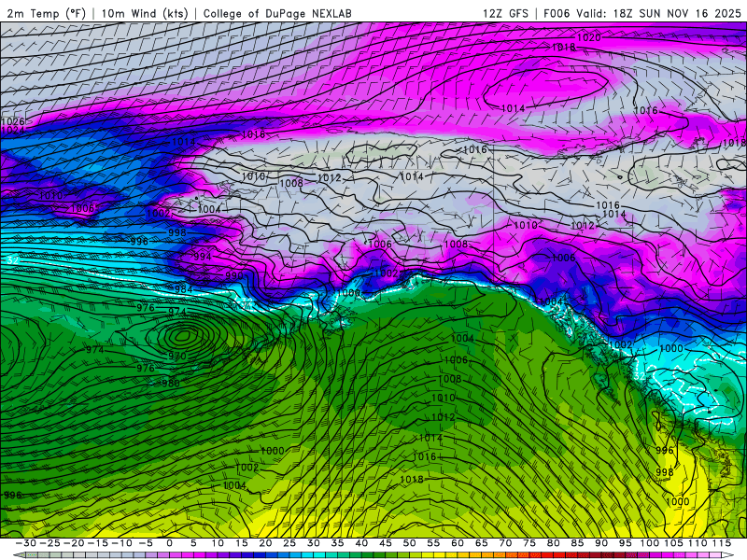Click the 80 temperature legend label
The height and width of the screenshot is (560, 747).
tap(553, 543)
